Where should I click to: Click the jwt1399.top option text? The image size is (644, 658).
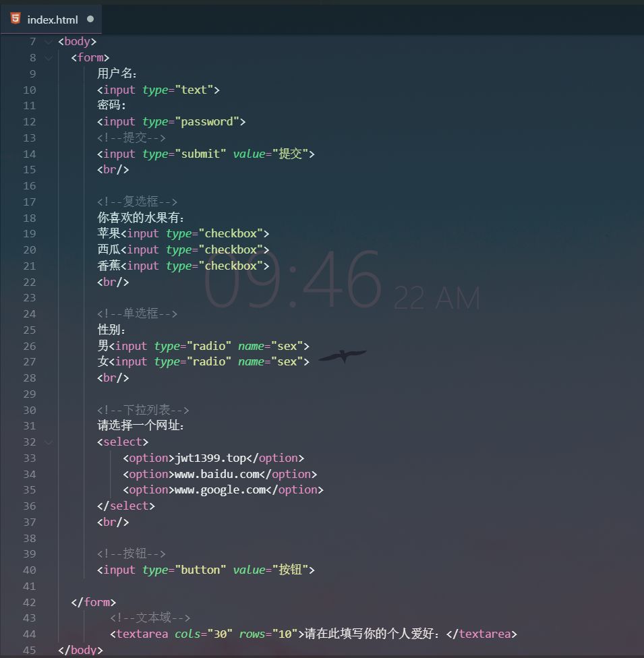click(210, 458)
